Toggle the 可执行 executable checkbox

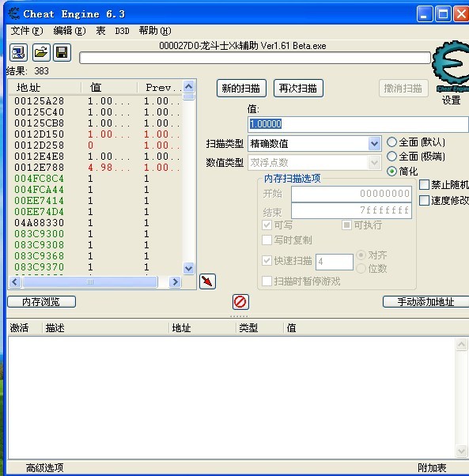[x=346, y=225]
